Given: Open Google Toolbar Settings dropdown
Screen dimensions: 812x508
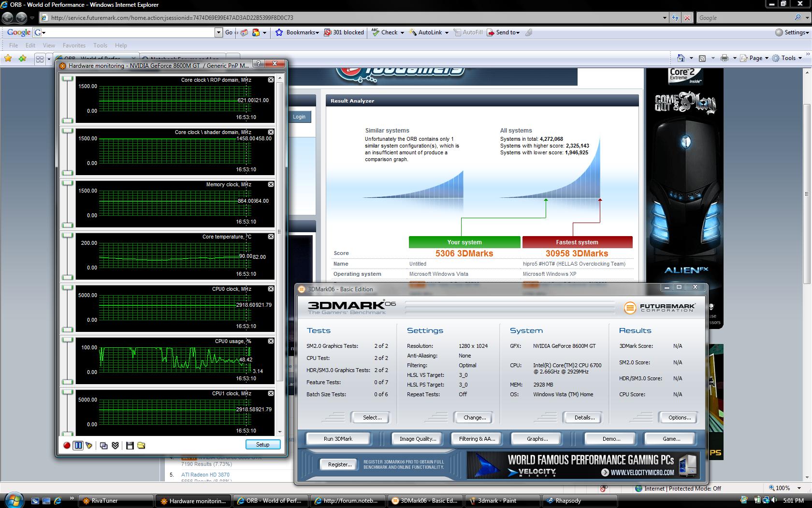Looking at the screenshot, I should pyautogui.click(x=792, y=32).
